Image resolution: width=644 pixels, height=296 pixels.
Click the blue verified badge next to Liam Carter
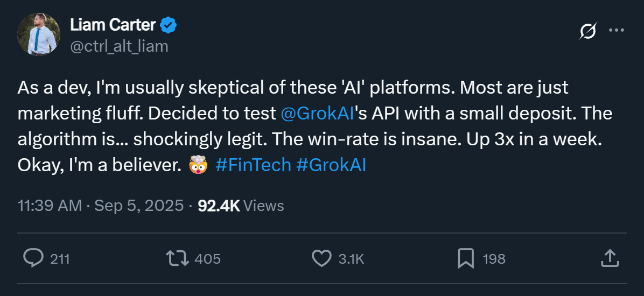[x=169, y=25]
